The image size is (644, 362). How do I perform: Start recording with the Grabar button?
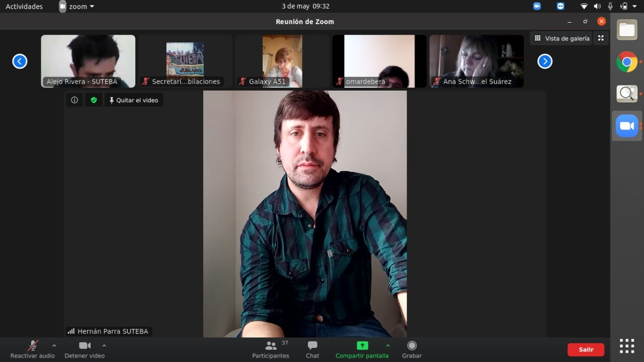[x=412, y=349]
